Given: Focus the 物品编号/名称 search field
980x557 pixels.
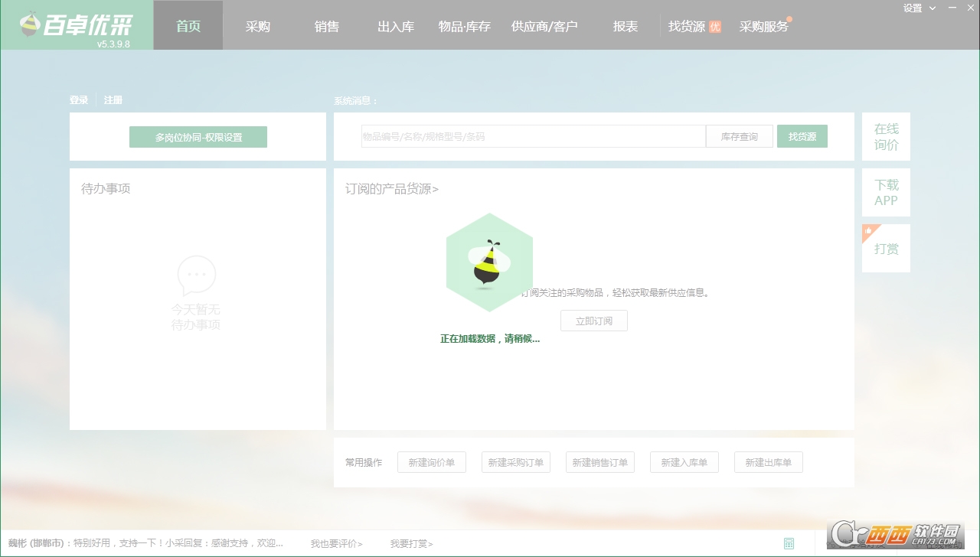Looking at the screenshot, I should click(533, 136).
